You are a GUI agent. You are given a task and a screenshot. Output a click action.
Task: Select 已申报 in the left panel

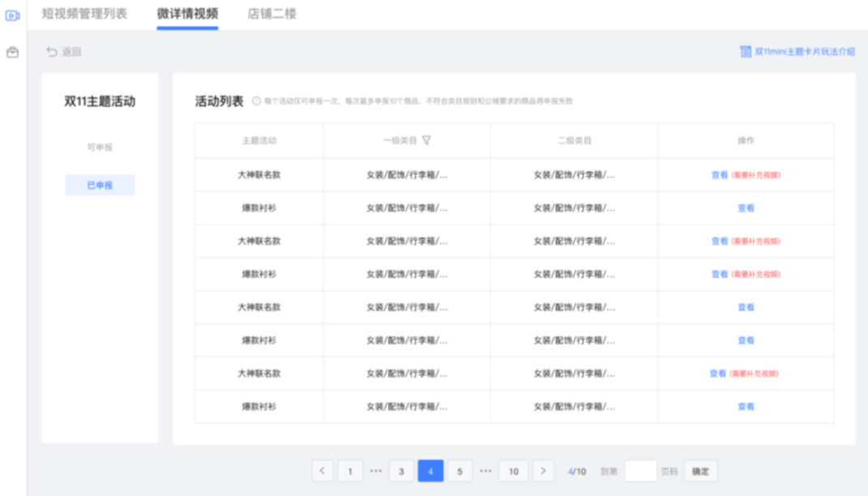coord(100,186)
